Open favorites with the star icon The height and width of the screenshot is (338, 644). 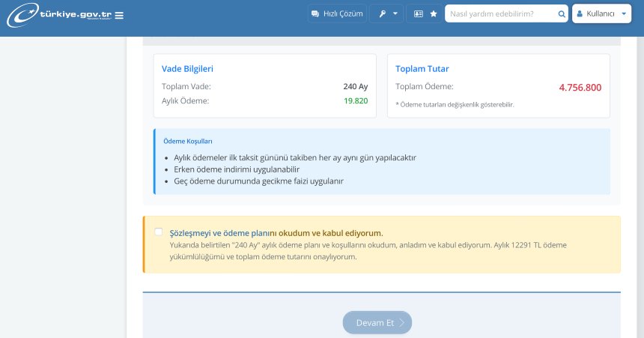pos(434,13)
